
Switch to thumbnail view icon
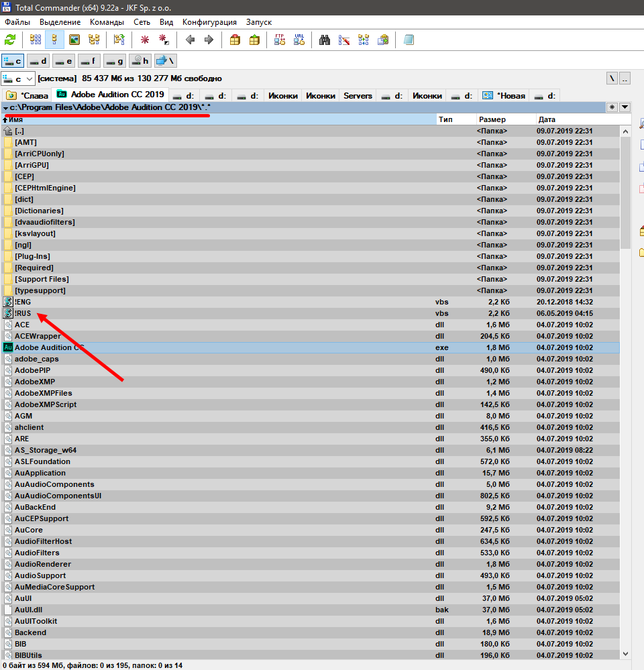[74, 40]
